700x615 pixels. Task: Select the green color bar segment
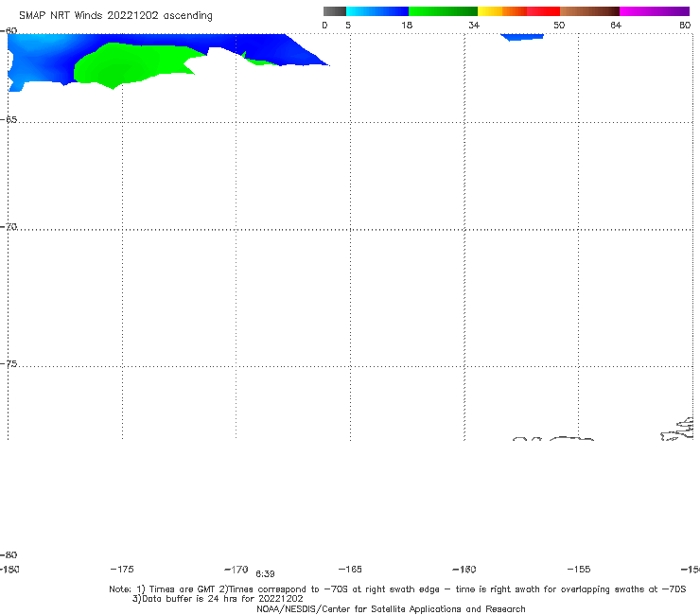click(443, 11)
